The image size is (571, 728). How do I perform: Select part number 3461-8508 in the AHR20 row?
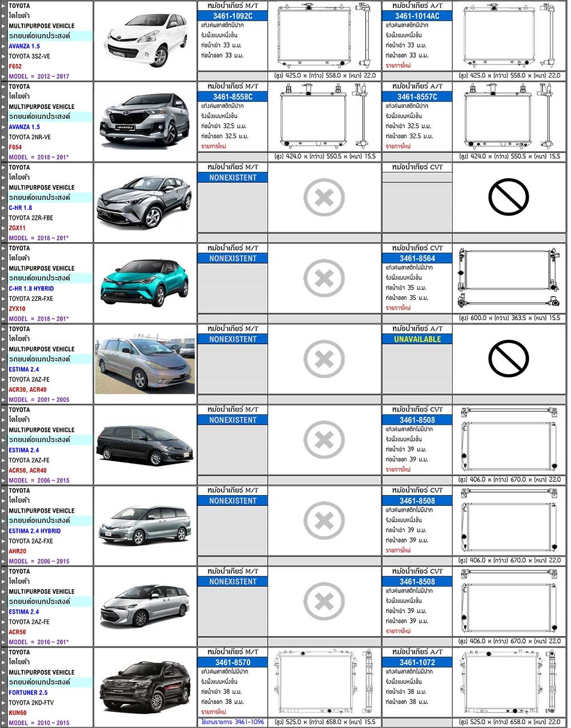coord(417,501)
